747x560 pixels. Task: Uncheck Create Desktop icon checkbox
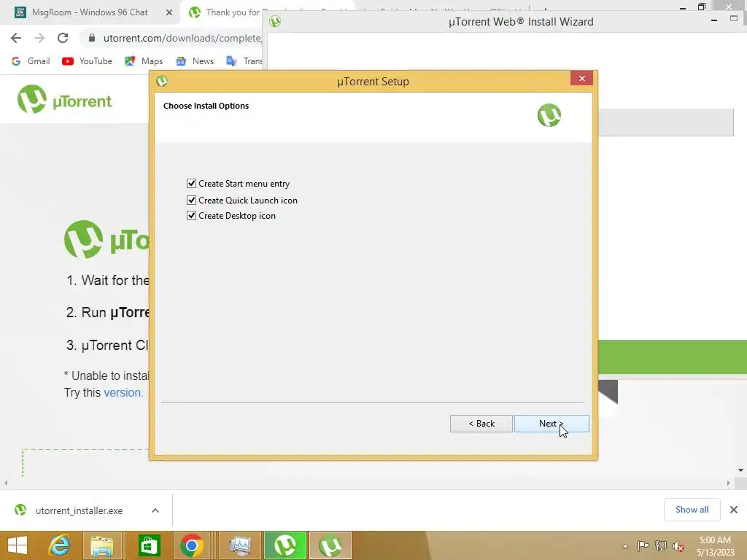click(191, 216)
